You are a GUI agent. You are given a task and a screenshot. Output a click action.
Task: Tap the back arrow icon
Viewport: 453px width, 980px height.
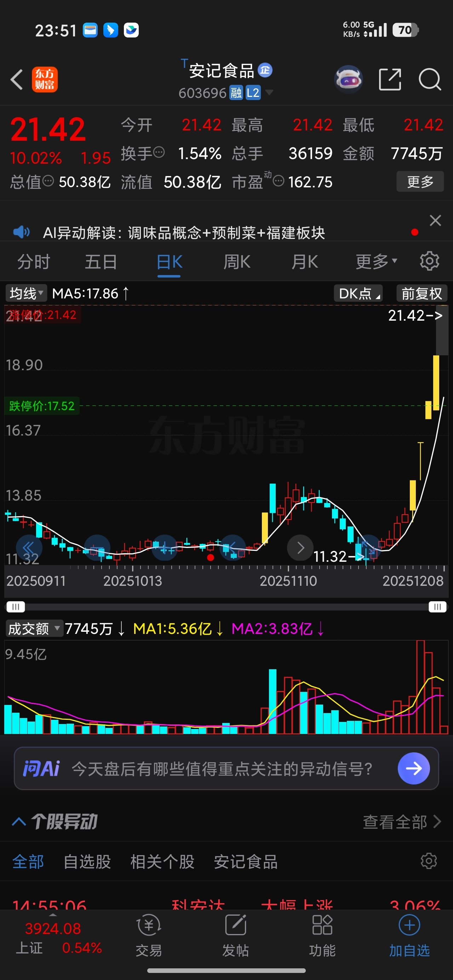[17, 80]
